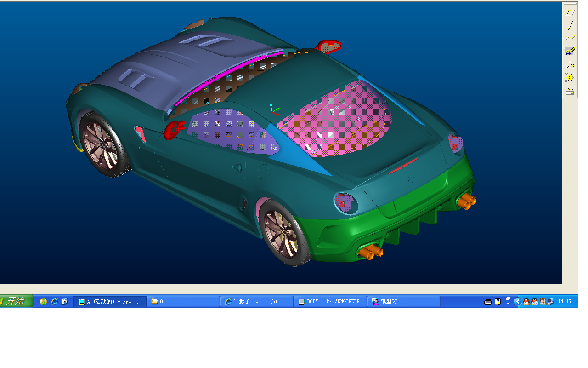Open language bar options dropdown
The height and width of the screenshot is (368, 588).
[508, 304]
